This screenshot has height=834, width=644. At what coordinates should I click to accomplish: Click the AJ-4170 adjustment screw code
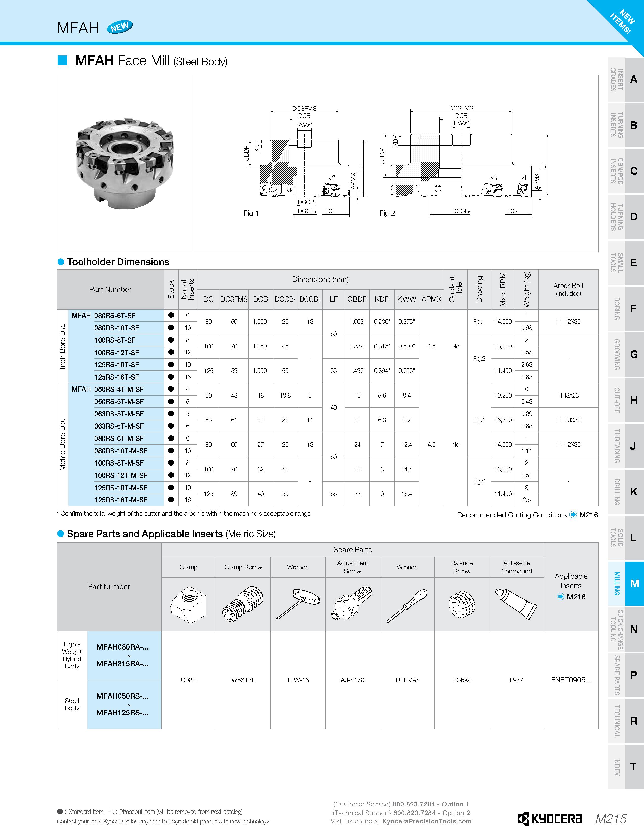352,680
